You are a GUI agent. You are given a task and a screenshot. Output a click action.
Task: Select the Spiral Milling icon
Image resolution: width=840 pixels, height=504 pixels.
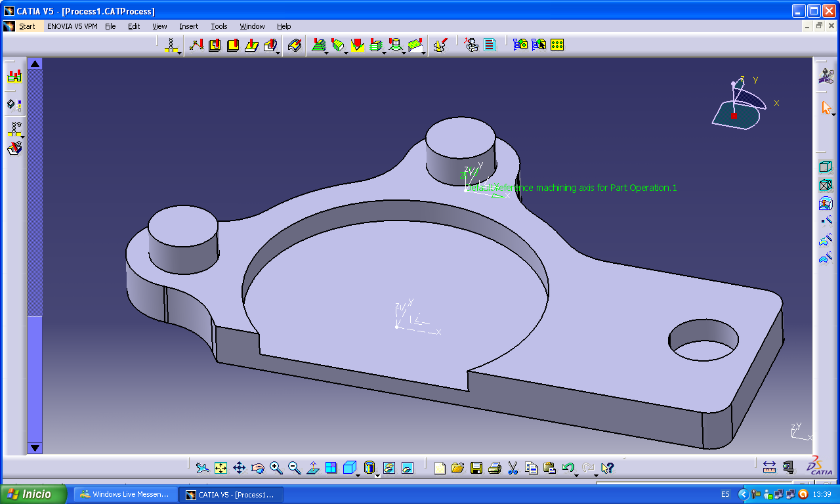pos(394,45)
